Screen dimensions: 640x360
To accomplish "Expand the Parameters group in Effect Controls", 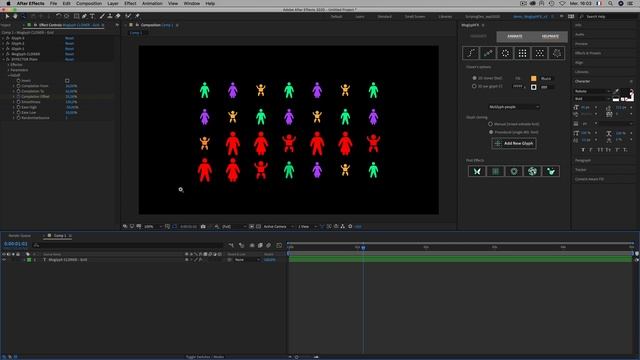I will [x=9, y=70].
